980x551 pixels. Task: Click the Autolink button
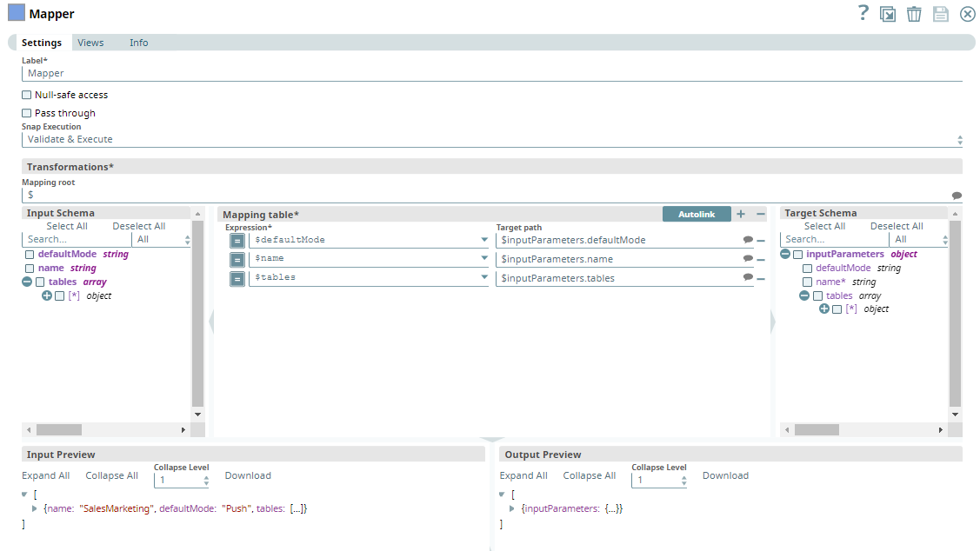(x=697, y=214)
